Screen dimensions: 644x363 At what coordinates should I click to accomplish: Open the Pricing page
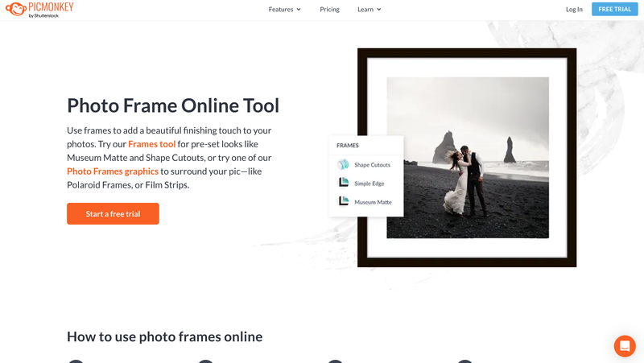[330, 9]
